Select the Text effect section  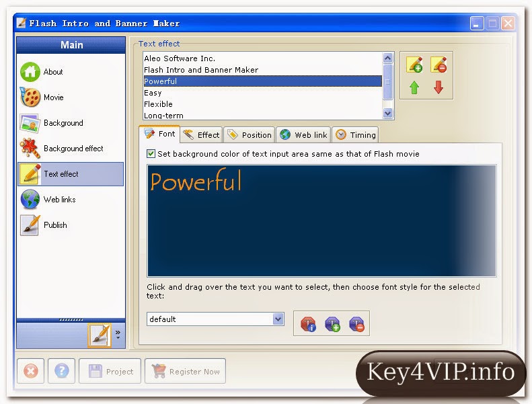[x=71, y=174]
